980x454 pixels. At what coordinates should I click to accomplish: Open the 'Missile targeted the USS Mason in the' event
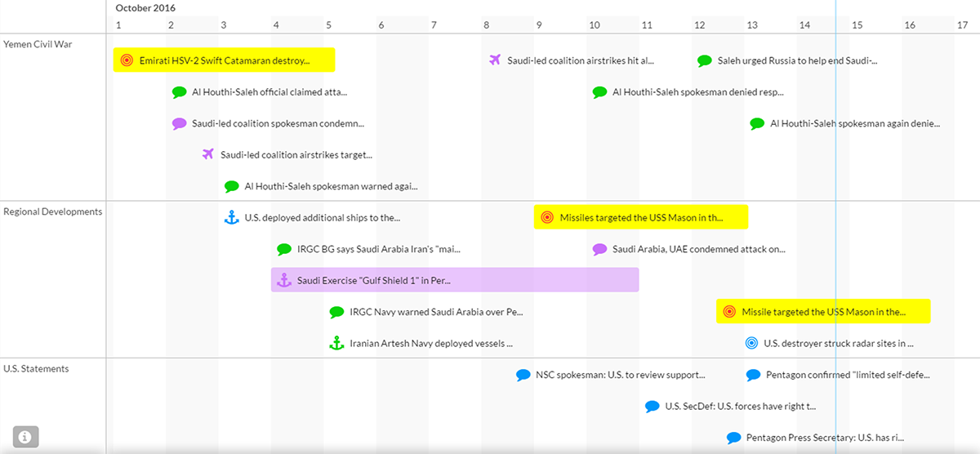[x=823, y=312]
